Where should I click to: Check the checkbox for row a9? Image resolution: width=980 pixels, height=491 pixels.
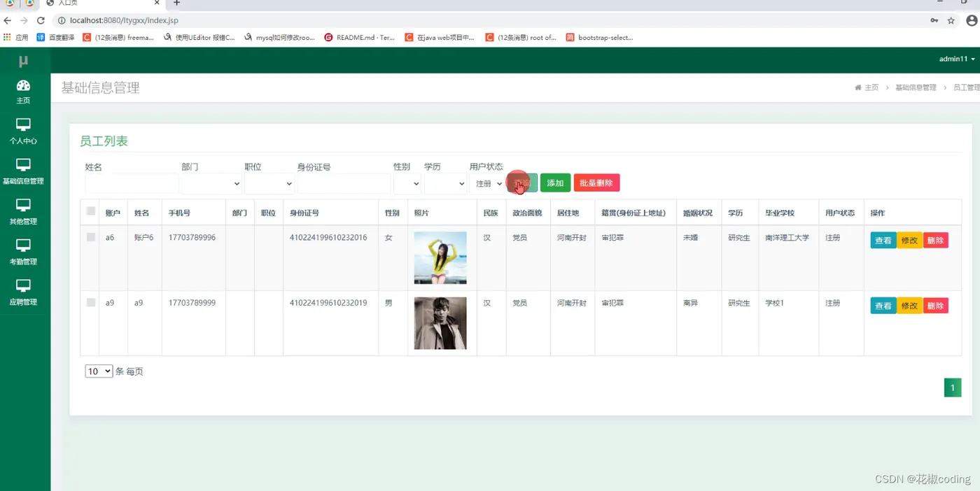click(x=91, y=303)
